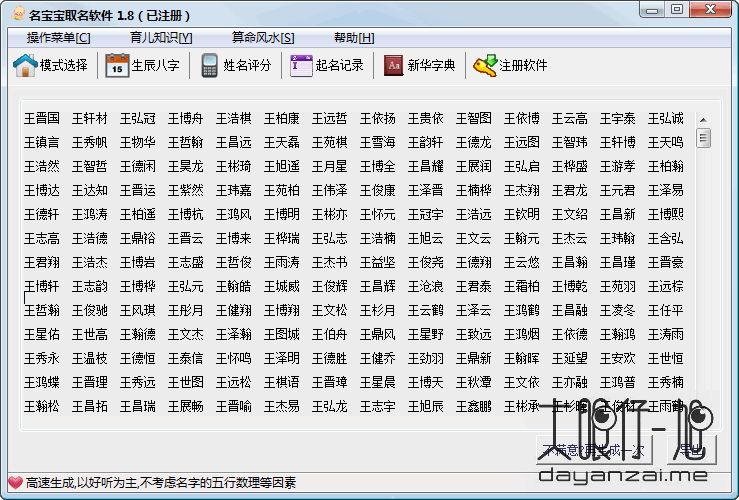
Task: Select the name 王冠宇
Action: [426, 214]
